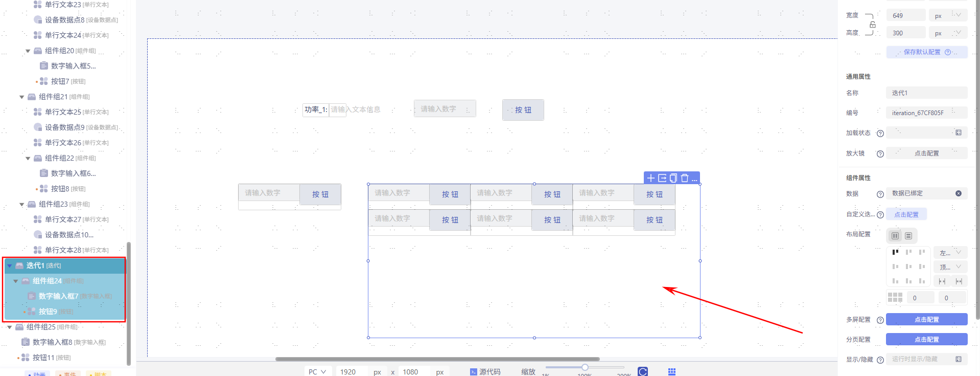
Task: Switch to the 动画 tab
Action: point(37,373)
